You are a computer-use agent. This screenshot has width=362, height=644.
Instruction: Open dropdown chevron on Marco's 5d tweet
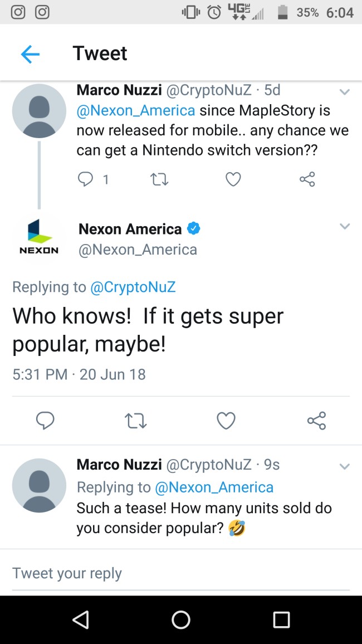coord(345,91)
